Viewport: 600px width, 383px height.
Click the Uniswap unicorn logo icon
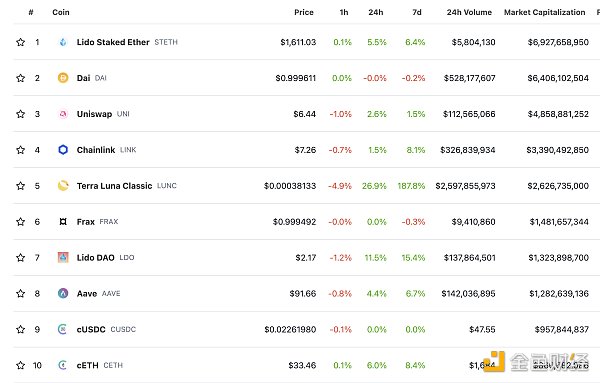63,114
